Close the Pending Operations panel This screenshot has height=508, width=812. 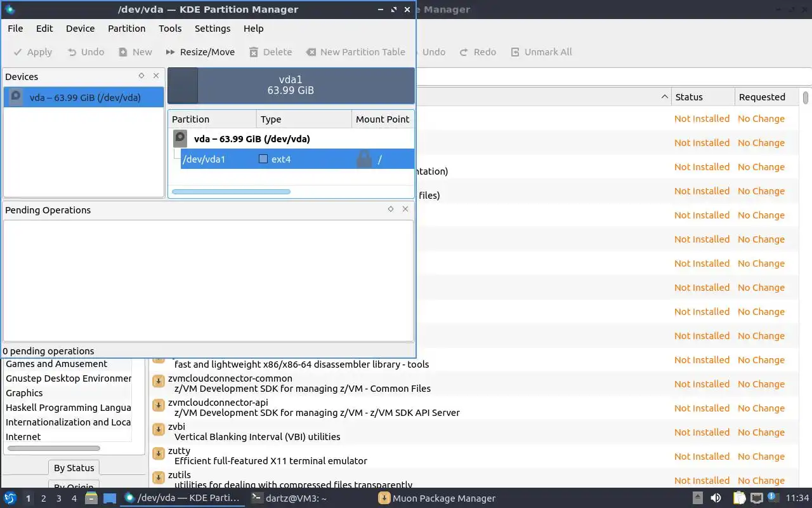point(405,209)
